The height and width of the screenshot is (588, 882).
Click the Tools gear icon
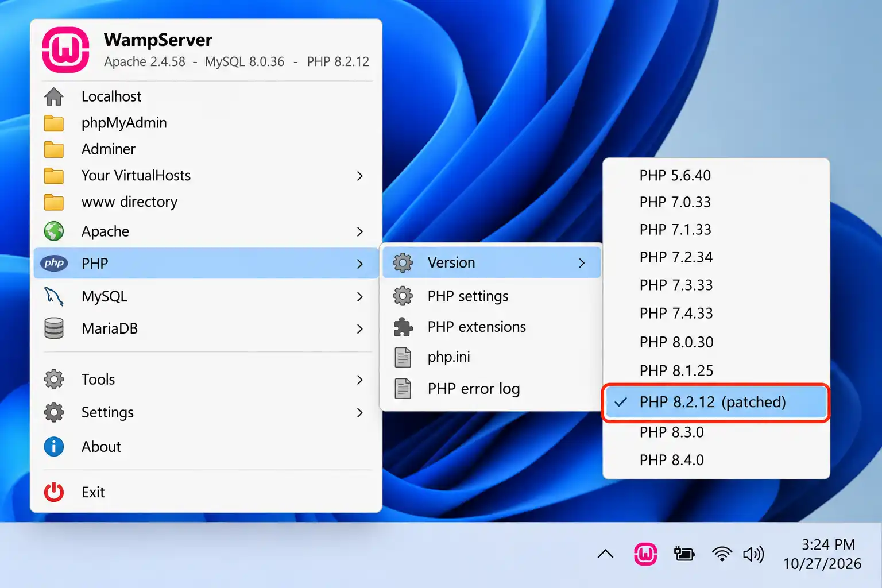[54, 380]
